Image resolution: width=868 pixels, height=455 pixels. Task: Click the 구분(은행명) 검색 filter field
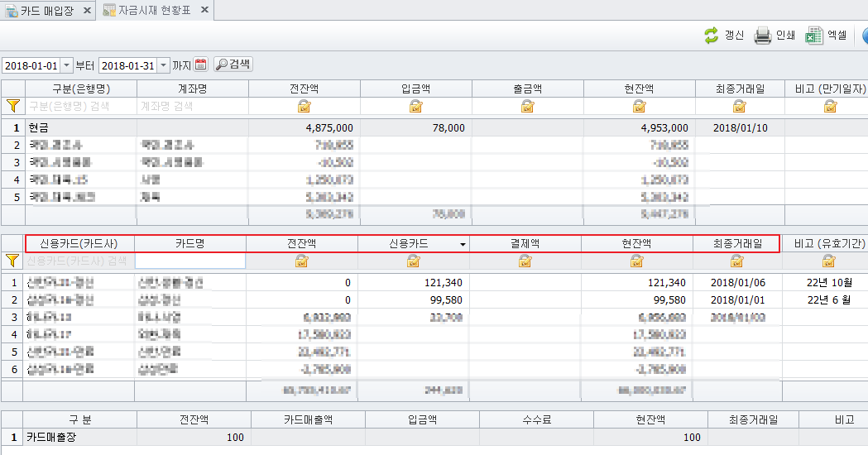coord(80,106)
